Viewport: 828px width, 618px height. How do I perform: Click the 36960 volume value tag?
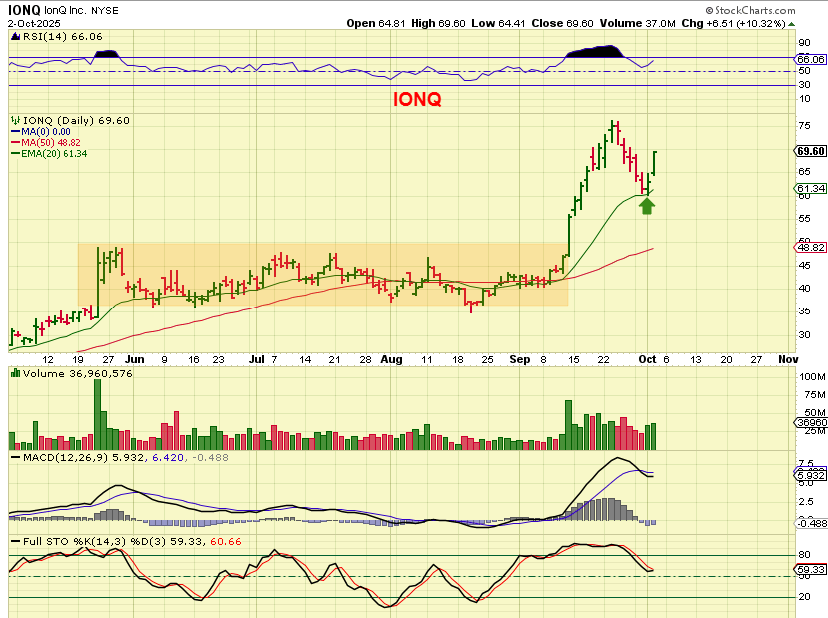click(811, 423)
